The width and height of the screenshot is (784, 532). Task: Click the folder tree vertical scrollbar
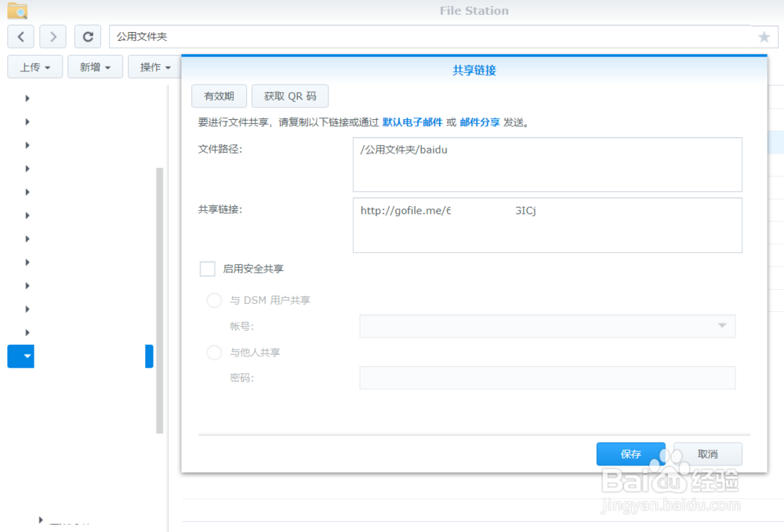(160, 300)
